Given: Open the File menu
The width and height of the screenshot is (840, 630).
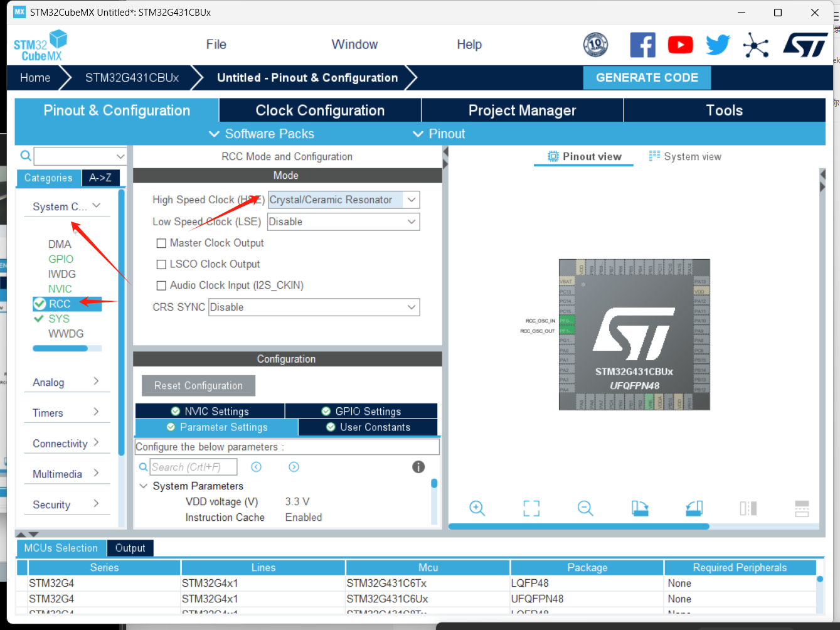Looking at the screenshot, I should click(x=216, y=45).
